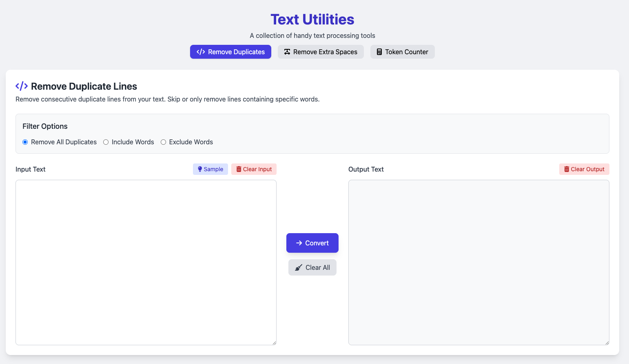This screenshot has height=364, width=629.
Task: Select the Include Words radio option
Action: 106,142
